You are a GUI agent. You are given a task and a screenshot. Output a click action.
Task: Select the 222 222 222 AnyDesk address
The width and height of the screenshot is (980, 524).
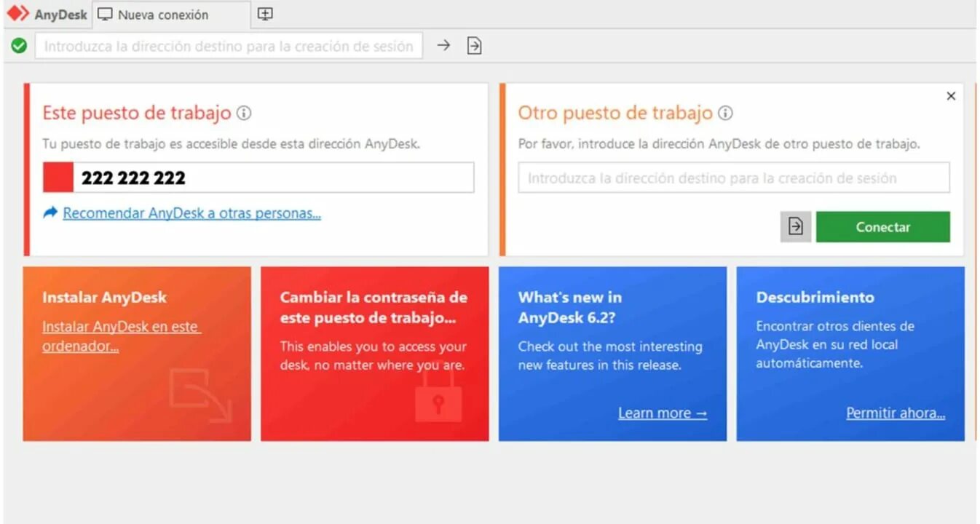pos(133,178)
